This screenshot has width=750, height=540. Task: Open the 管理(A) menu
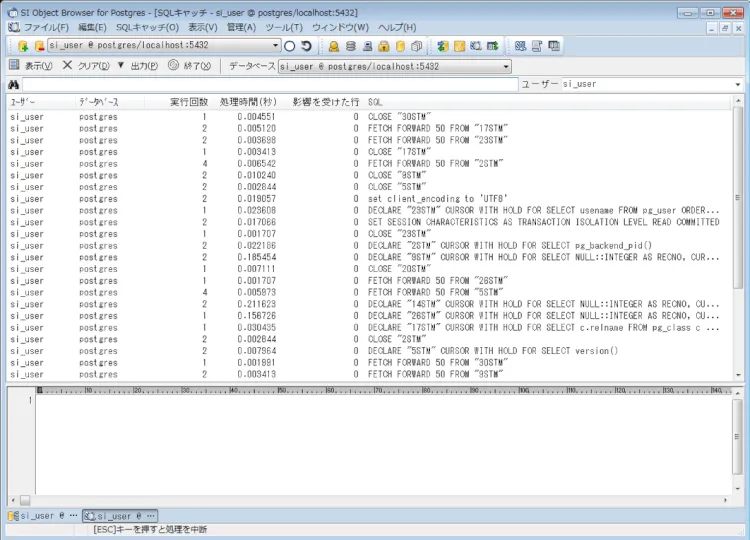[x=241, y=27]
